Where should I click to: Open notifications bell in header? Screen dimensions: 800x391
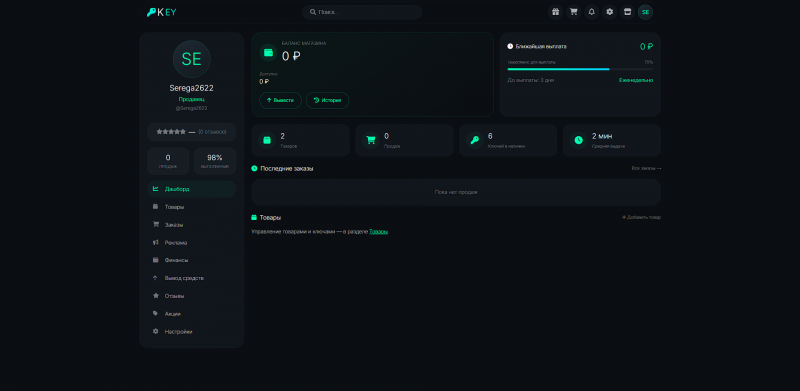tap(591, 12)
